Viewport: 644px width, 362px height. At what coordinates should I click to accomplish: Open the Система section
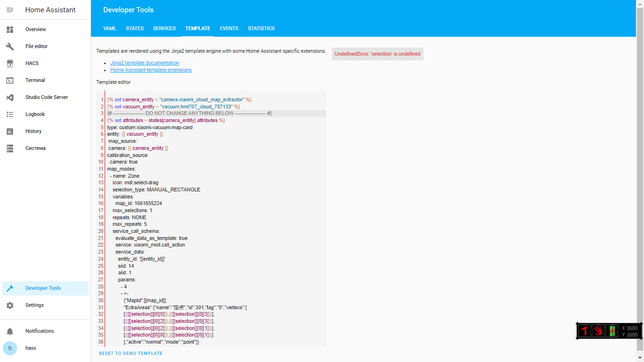tap(35, 148)
